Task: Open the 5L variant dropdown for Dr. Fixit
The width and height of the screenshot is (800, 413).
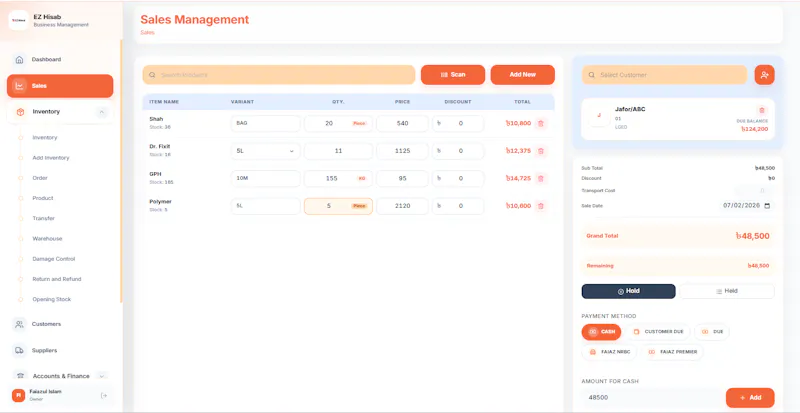Action: [265, 151]
